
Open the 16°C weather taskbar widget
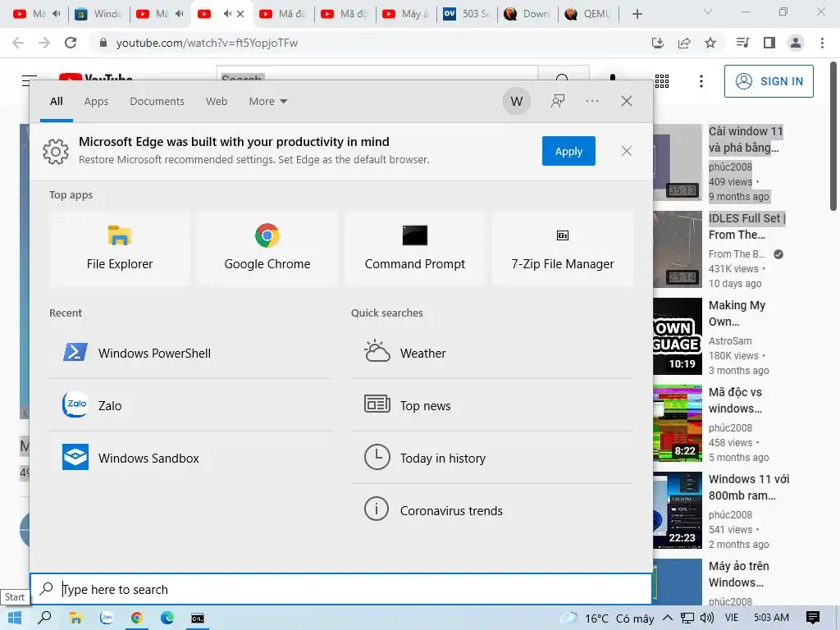pyautogui.click(x=607, y=618)
